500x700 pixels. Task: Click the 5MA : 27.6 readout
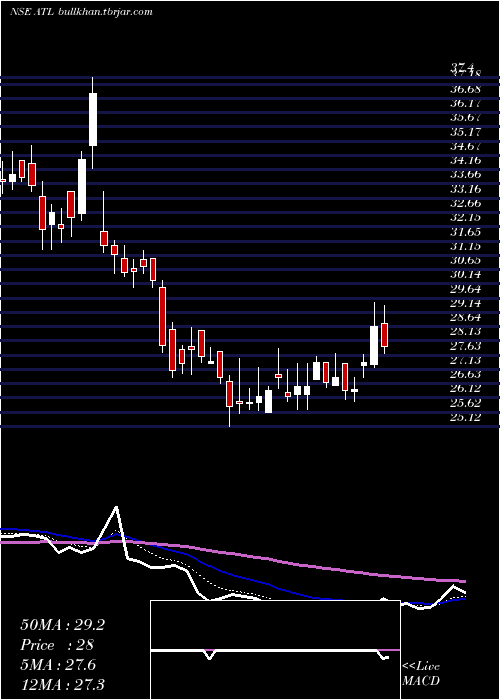[60, 665]
